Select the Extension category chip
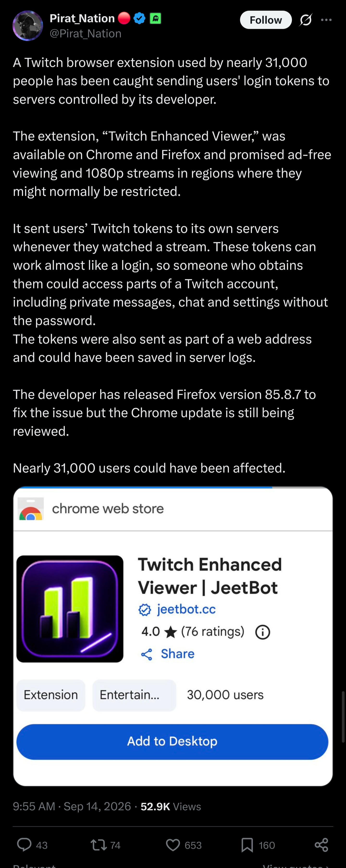The height and width of the screenshot is (868, 346). (x=51, y=695)
